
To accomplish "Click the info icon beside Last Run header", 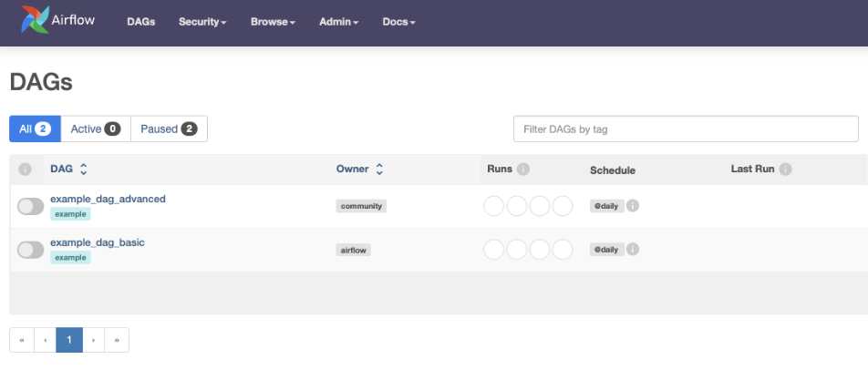I will click(785, 170).
